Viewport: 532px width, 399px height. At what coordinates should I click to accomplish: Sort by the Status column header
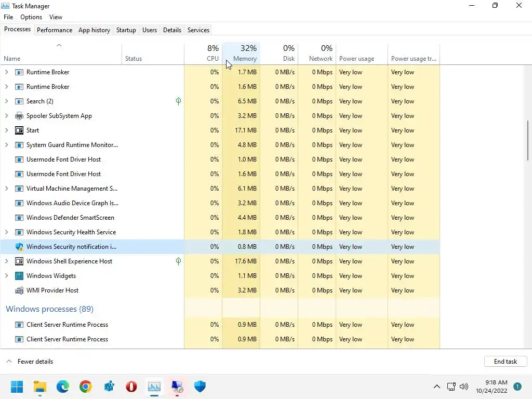153,54
